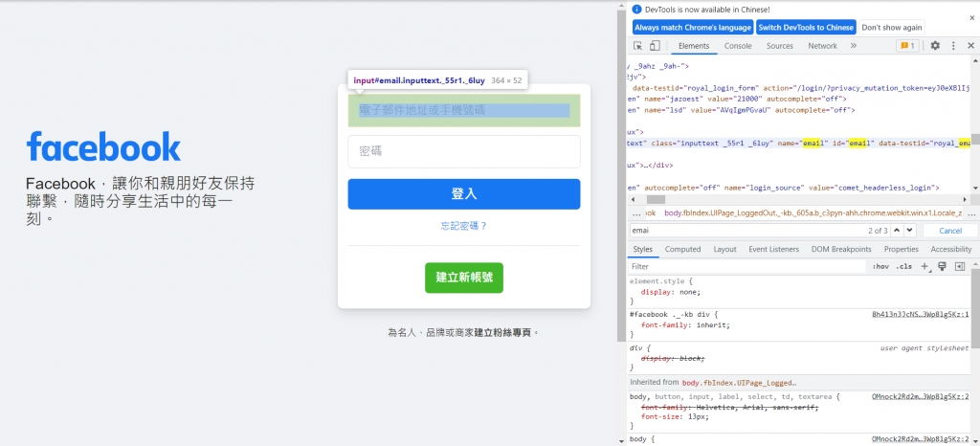Viewport: 980px width, 446px height.
Task: Open the Accessibility pane tab
Action: pyautogui.click(x=950, y=249)
